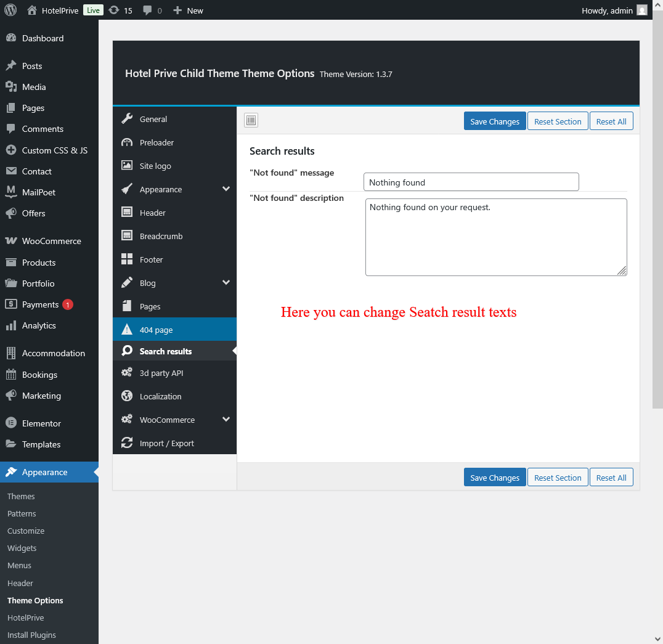Go to WooCommerce in admin sidebar
This screenshot has height=644, width=663.
click(x=51, y=241)
